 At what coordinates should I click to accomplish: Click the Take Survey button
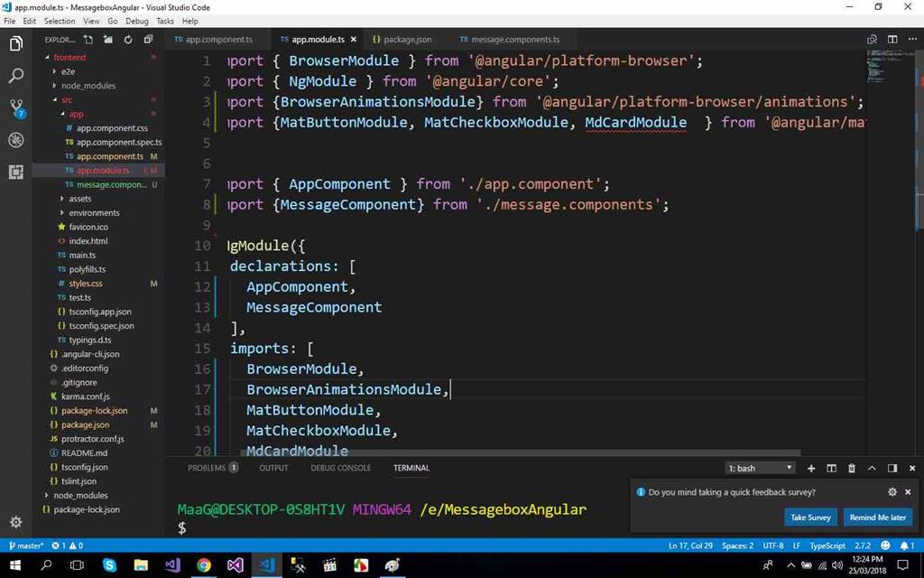point(810,517)
